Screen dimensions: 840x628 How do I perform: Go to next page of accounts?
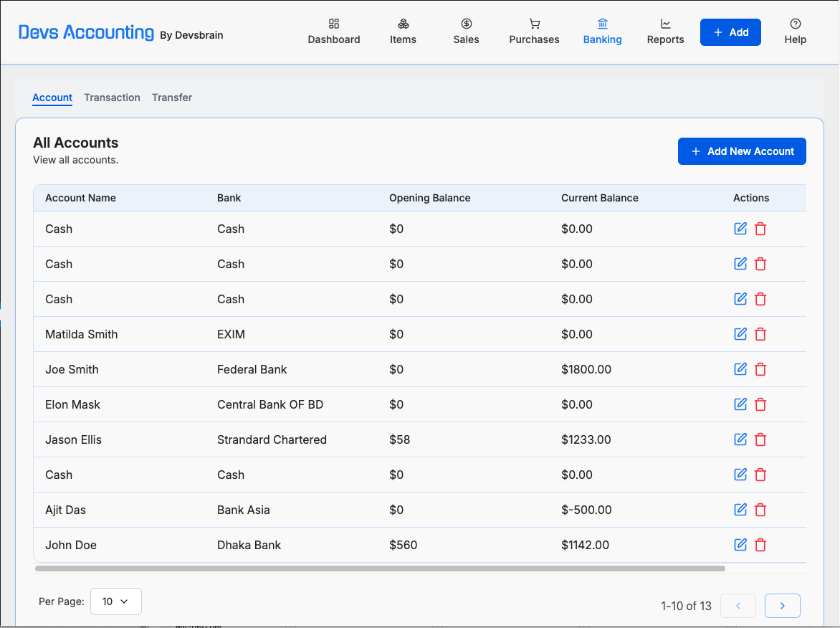(x=782, y=606)
